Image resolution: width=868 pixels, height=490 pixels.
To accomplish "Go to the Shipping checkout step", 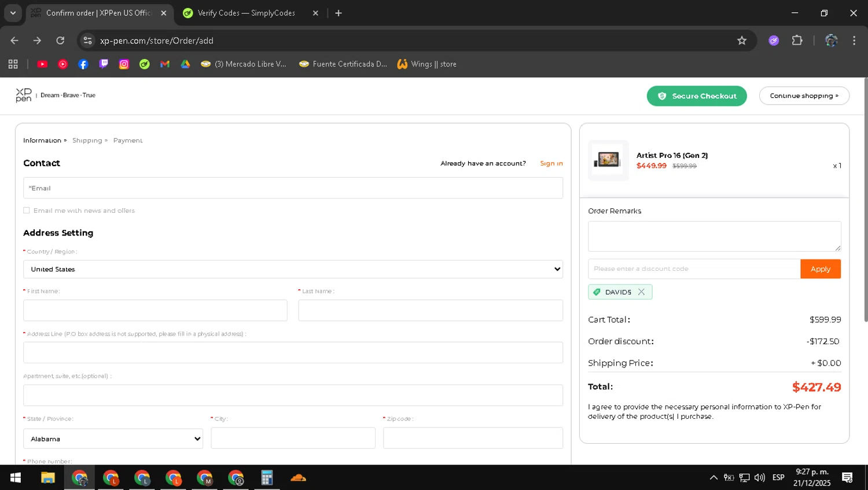I will [87, 141].
